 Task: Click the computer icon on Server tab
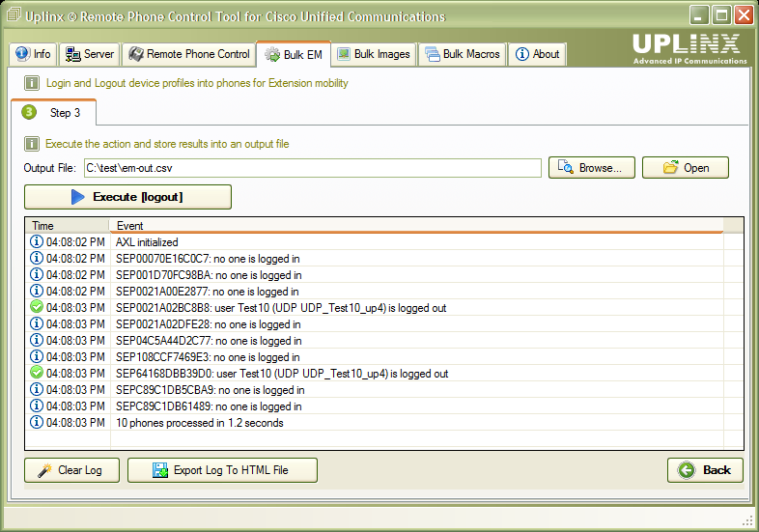(73, 54)
